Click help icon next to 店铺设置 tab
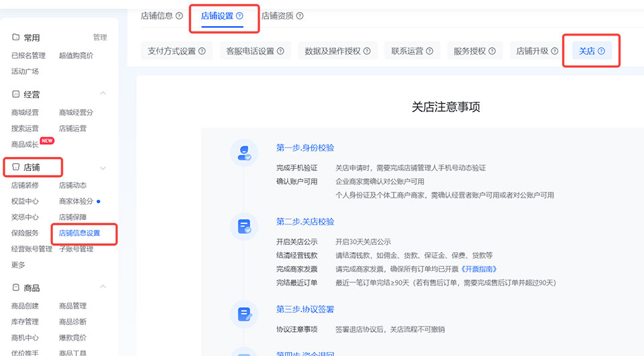Screen dimensions: 644x356 239,15
